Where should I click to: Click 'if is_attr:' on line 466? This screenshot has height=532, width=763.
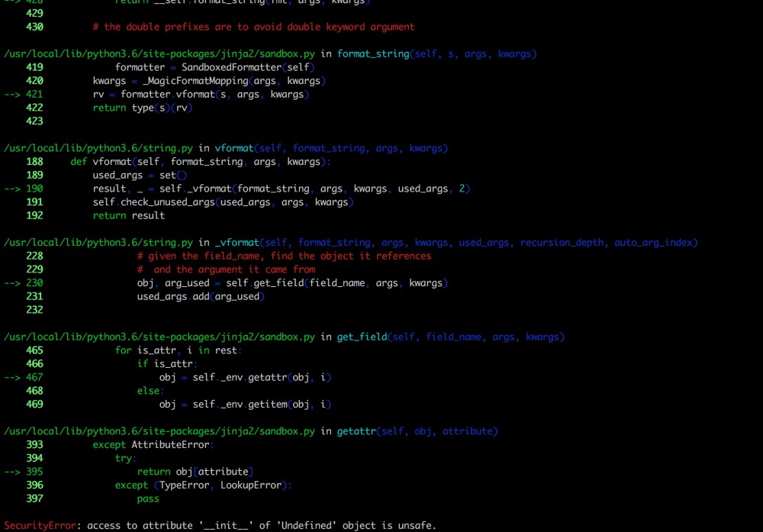(x=167, y=363)
